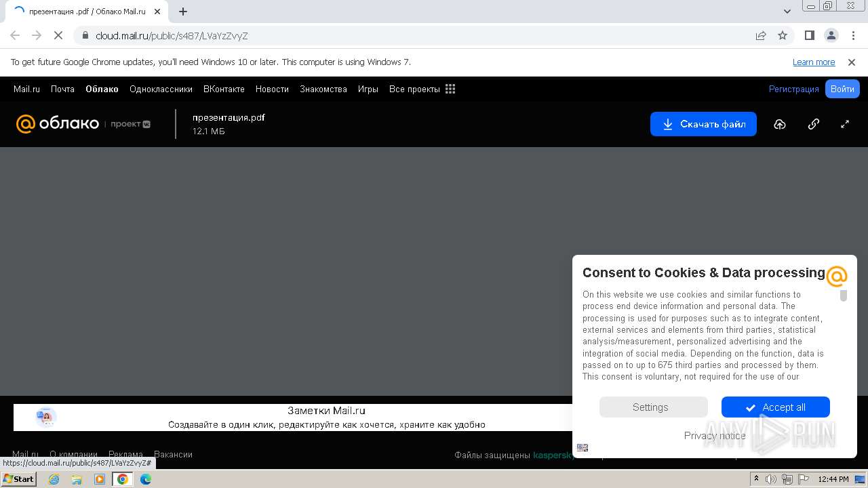Open Chrome three-dot menu

[852, 35]
